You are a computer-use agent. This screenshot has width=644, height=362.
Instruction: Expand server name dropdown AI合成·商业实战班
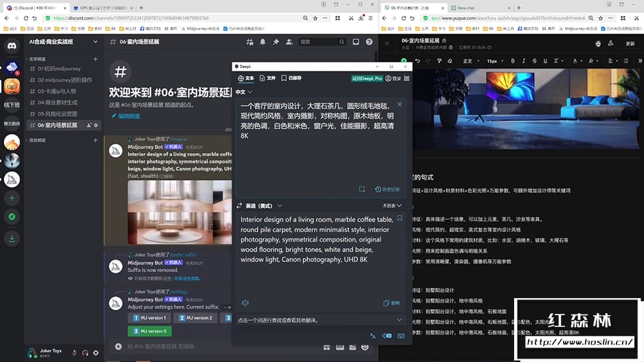click(96, 42)
